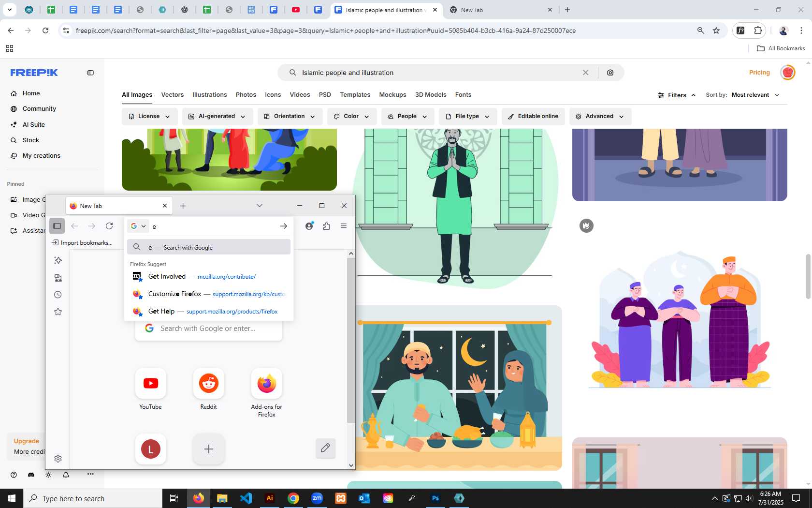Switch to the Templates tab
Screen dimensions: 812x508
355,95
